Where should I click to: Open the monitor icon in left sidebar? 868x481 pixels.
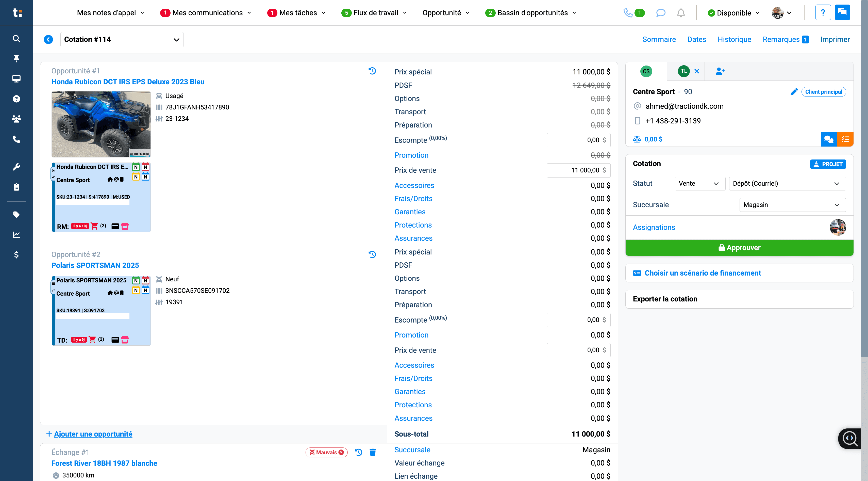coord(16,78)
